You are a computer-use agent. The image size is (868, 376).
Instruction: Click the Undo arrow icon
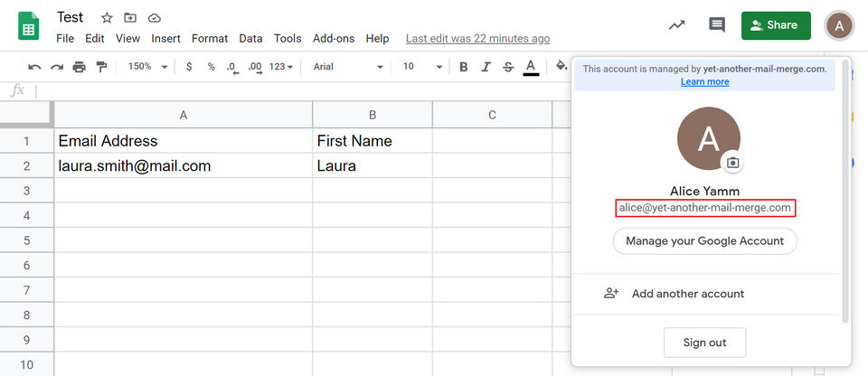click(x=34, y=67)
